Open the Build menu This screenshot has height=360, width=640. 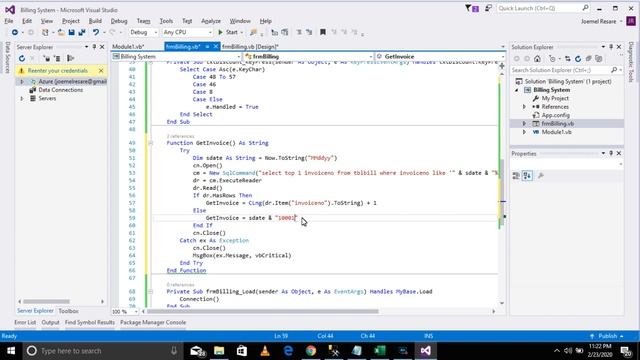(95, 21)
